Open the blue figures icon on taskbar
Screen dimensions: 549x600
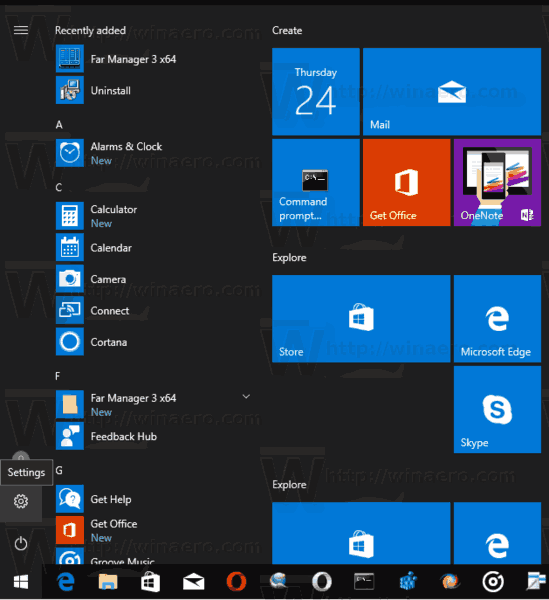tap(408, 581)
